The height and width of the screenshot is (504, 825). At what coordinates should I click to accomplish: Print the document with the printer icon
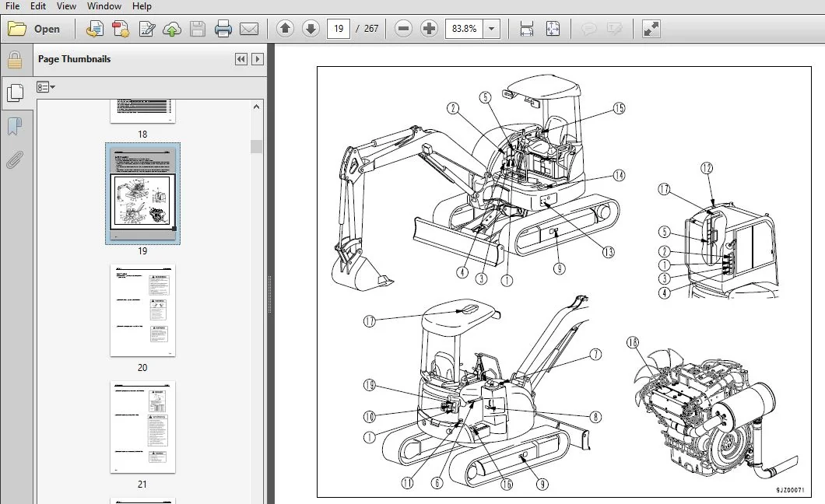pyautogui.click(x=223, y=29)
